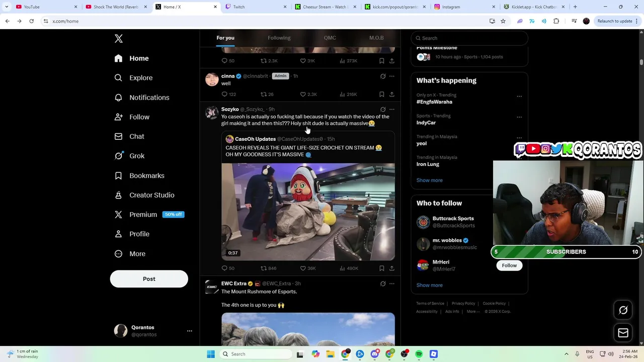Viewport: 644px width, 362px height.
Task: Click the X search field
Action: (469, 38)
